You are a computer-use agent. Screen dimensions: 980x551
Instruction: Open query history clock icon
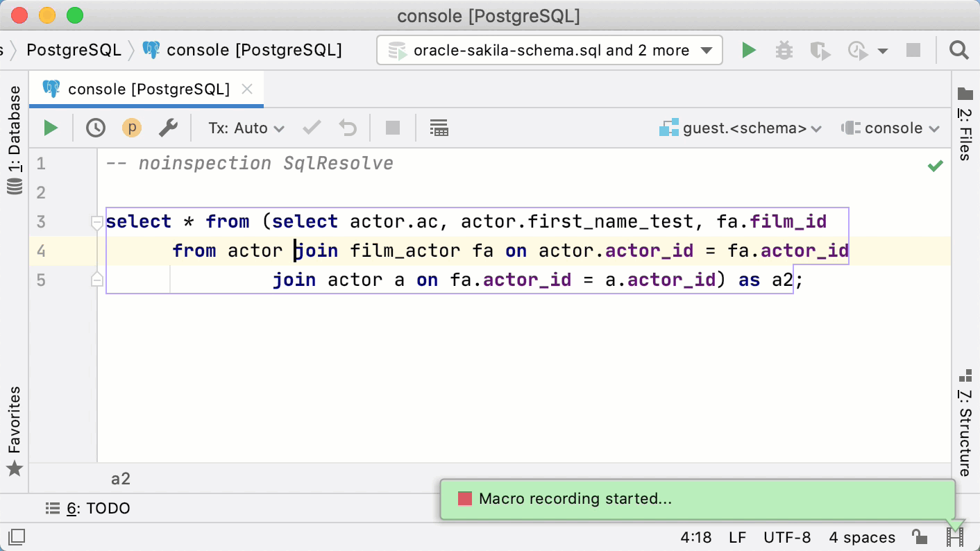[x=96, y=128]
